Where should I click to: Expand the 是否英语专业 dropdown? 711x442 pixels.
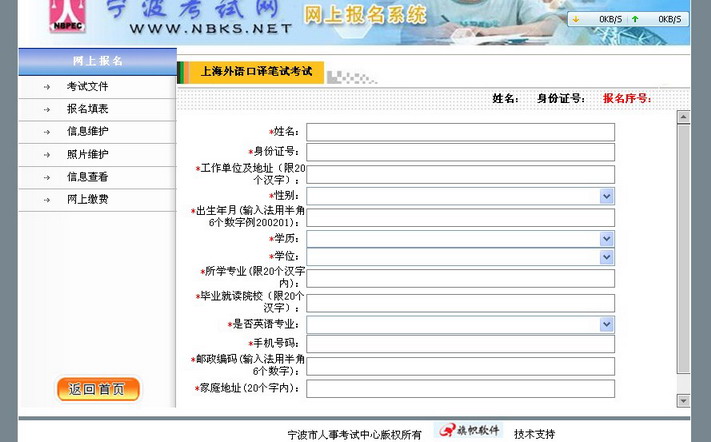607,325
